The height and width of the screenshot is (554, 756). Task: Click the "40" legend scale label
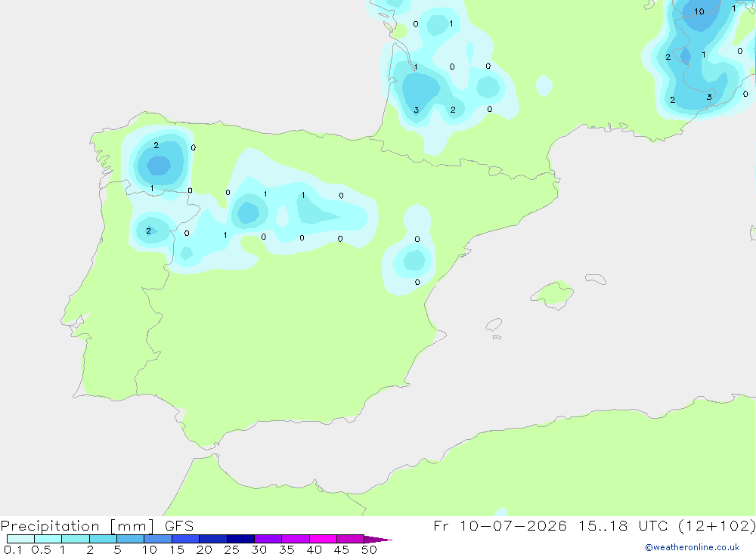314,549
